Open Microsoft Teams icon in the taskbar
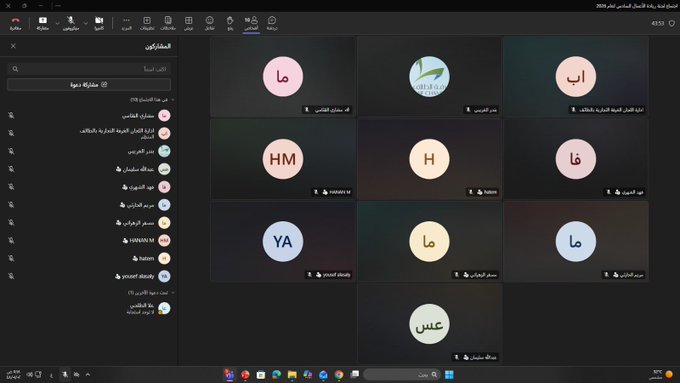 [229, 374]
